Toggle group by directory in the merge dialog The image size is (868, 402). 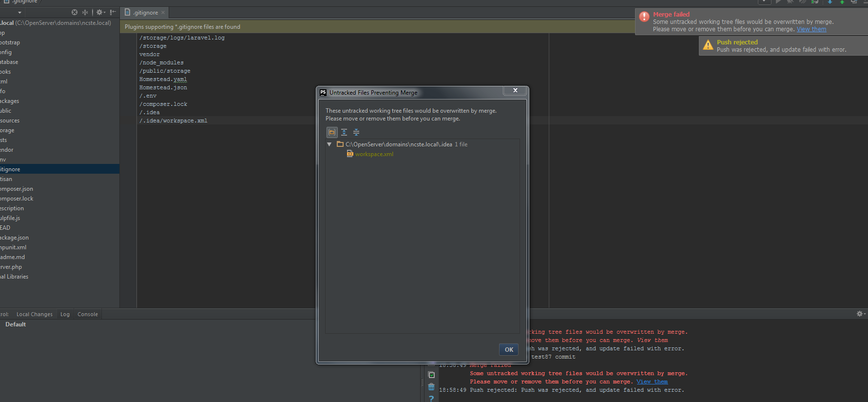click(332, 132)
